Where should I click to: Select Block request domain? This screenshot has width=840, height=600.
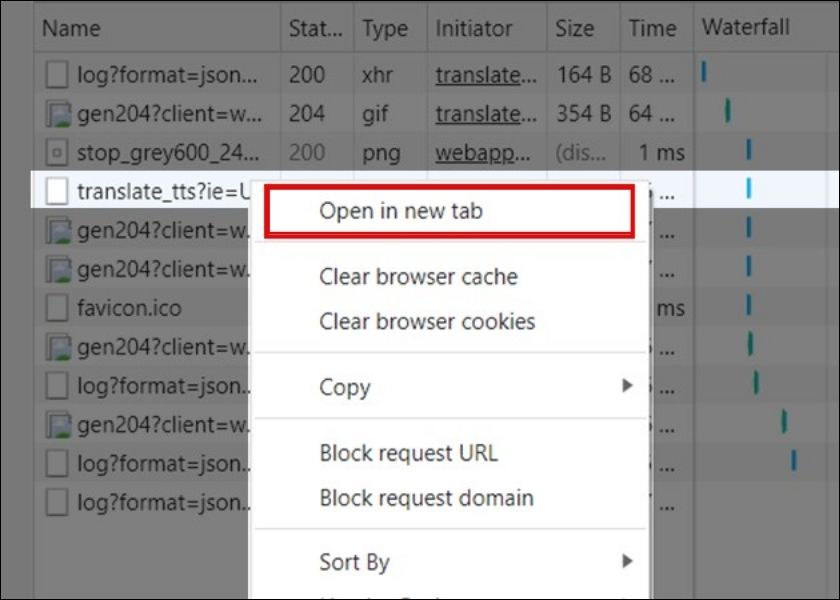coord(426,498)
